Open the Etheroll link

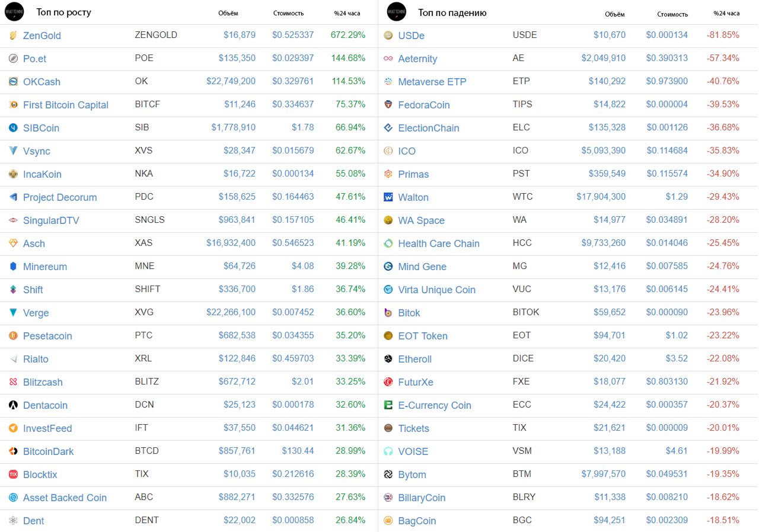tap(415, 359)
